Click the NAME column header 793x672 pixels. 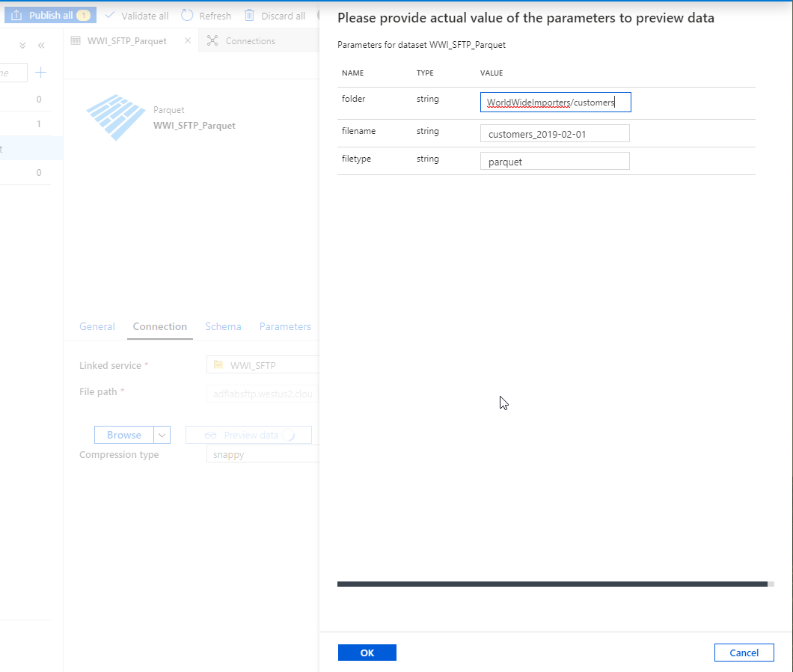click(352, 73)
